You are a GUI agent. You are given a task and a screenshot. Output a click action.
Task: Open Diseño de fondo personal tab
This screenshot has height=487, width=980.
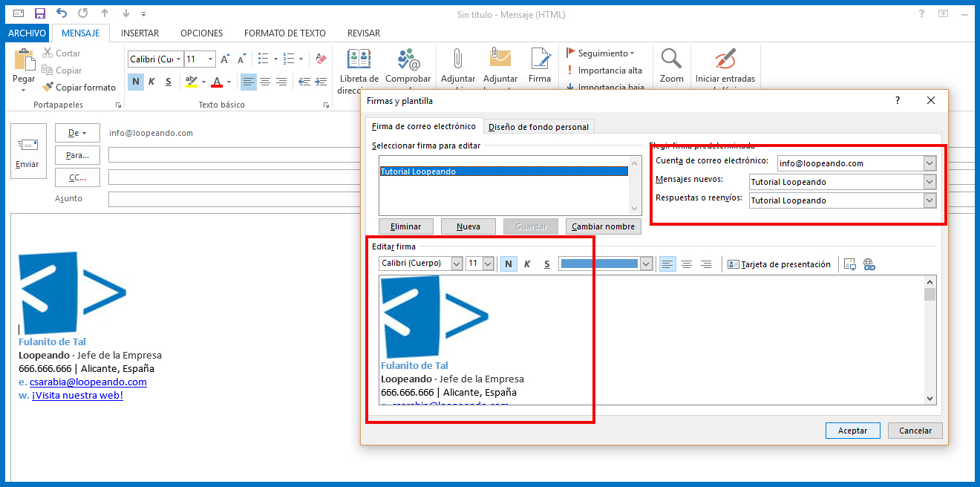click(x=538, y=127)
